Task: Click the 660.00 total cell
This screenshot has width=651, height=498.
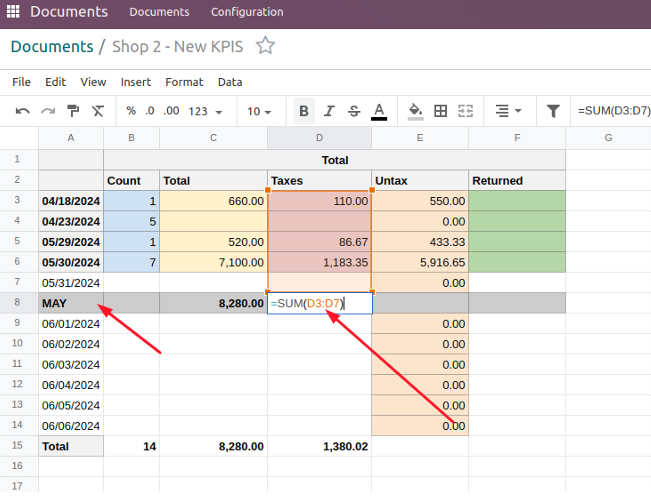Action: point(213,201)
